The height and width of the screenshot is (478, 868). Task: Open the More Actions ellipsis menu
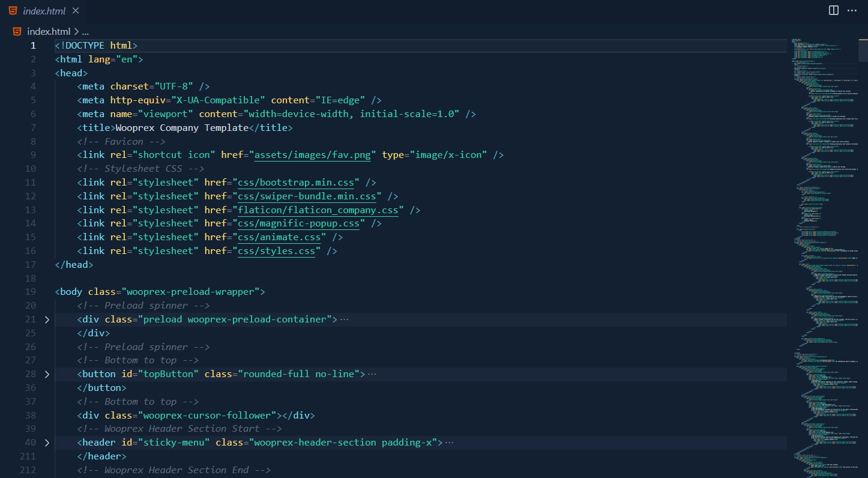(x=853, y=10)
